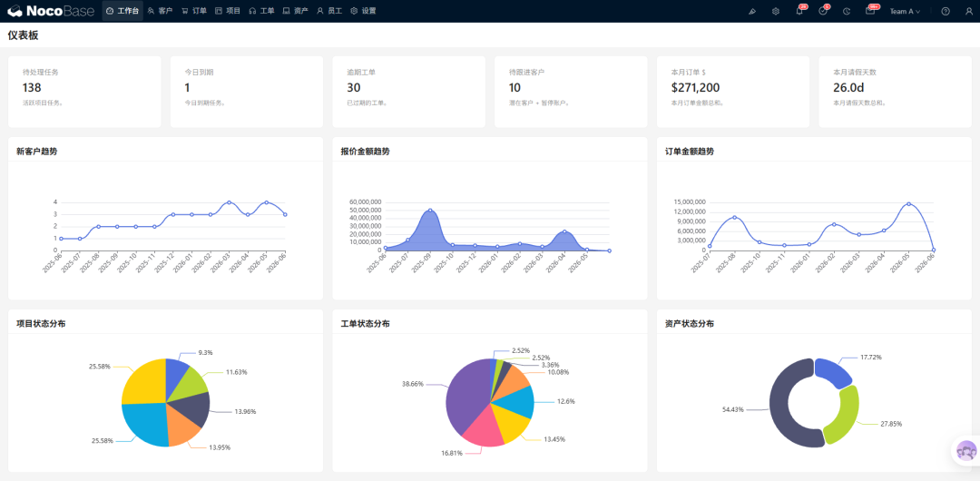
Task: Click the AI assistant avatar bubble
Action: [966, 450]
